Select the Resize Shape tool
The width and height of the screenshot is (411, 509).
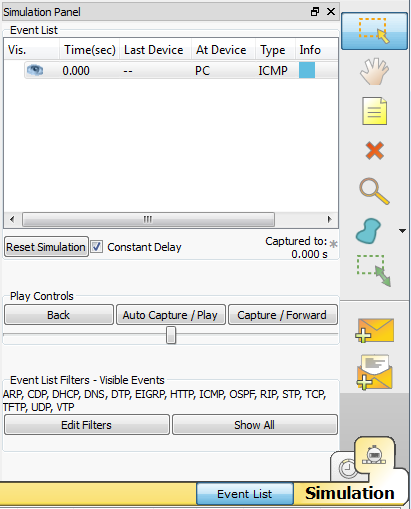[x=374, y=271]
